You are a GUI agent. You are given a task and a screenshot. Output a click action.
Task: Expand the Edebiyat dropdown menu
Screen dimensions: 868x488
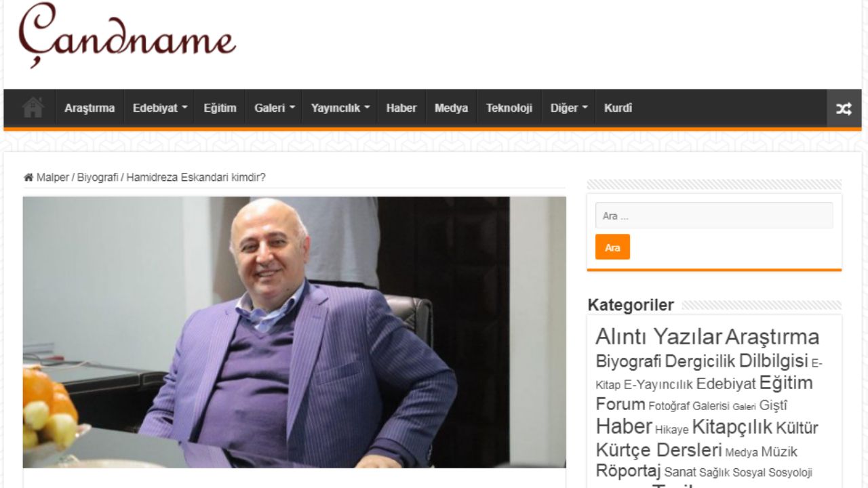[160, 108]
